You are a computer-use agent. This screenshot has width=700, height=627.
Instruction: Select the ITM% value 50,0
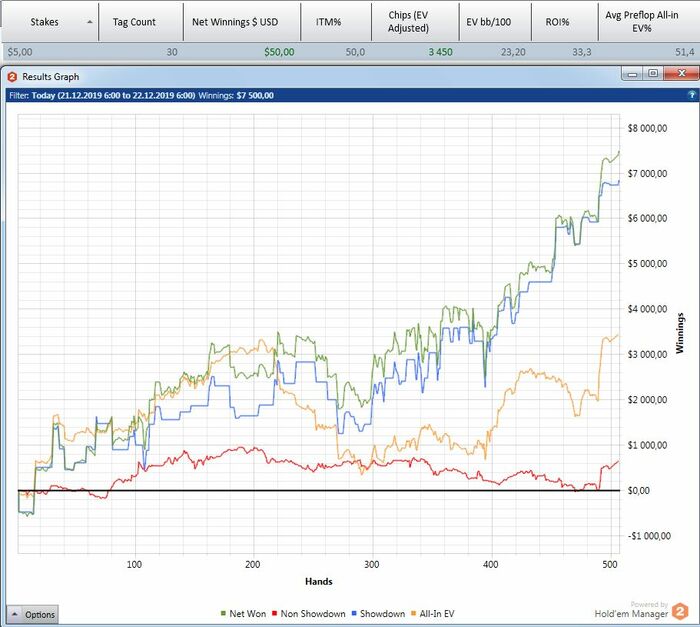pos(355,52)
